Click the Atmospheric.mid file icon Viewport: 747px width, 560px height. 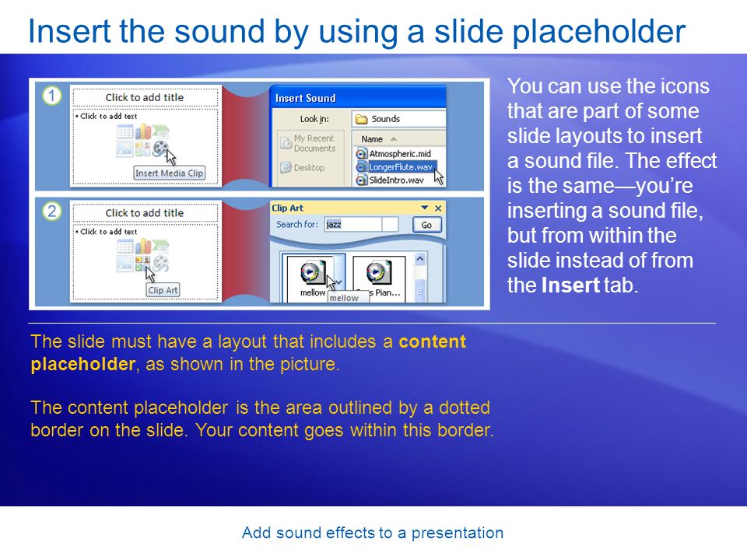coord(362,154)
